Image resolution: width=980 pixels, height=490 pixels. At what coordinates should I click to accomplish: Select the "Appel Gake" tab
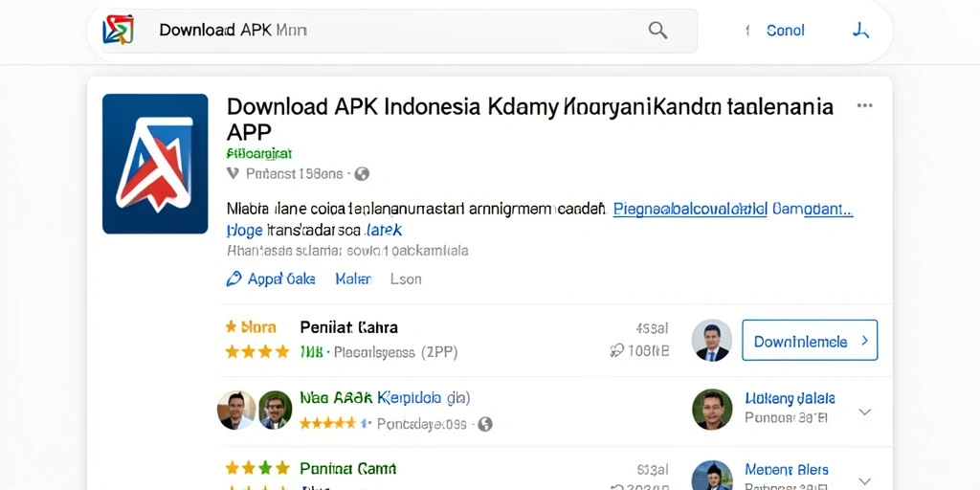[281, 278]
